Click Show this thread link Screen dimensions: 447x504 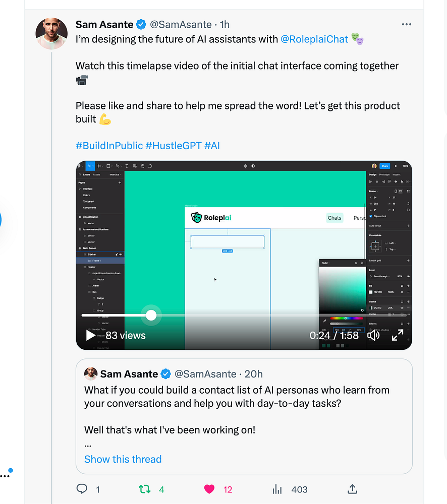(x=123, y=459)
